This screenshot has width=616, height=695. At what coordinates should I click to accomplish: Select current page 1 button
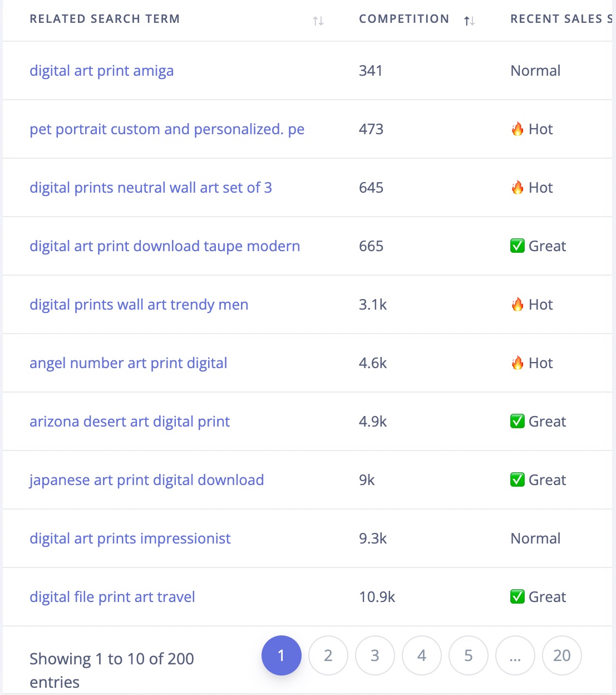[282, 655]
